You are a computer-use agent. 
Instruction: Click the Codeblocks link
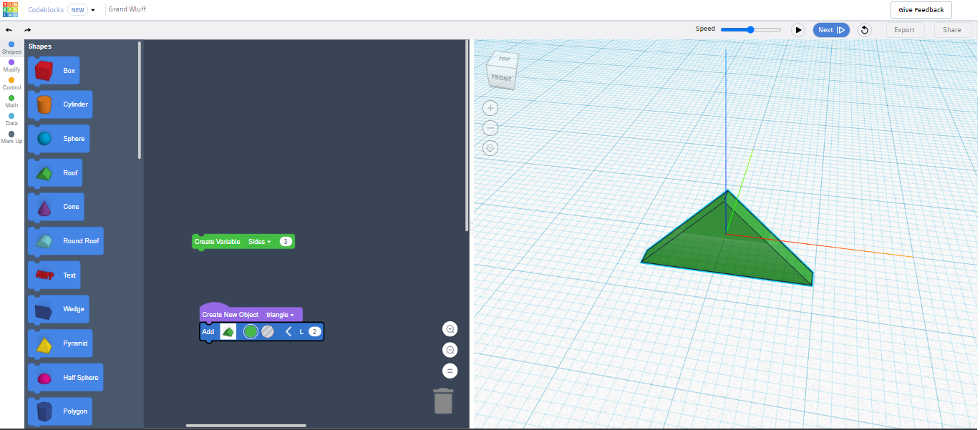(x=45, y=10)
